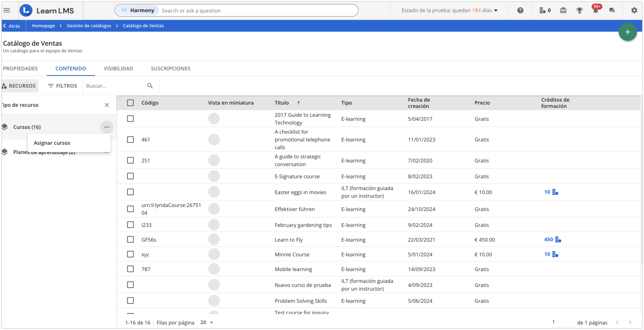This screenshot has height=330, width=644.
Task: Expand the trial status dropdown arrow
Action: 496,10
